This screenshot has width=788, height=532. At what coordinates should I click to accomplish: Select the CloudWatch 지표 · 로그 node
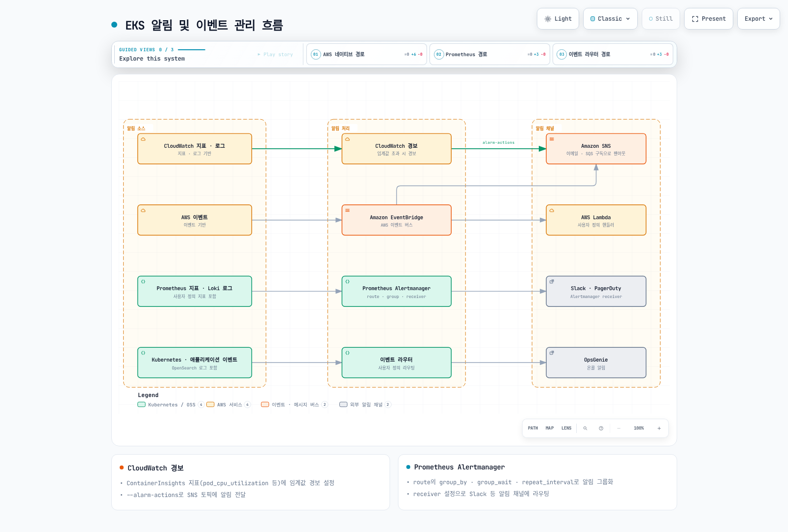pos(195,149)
